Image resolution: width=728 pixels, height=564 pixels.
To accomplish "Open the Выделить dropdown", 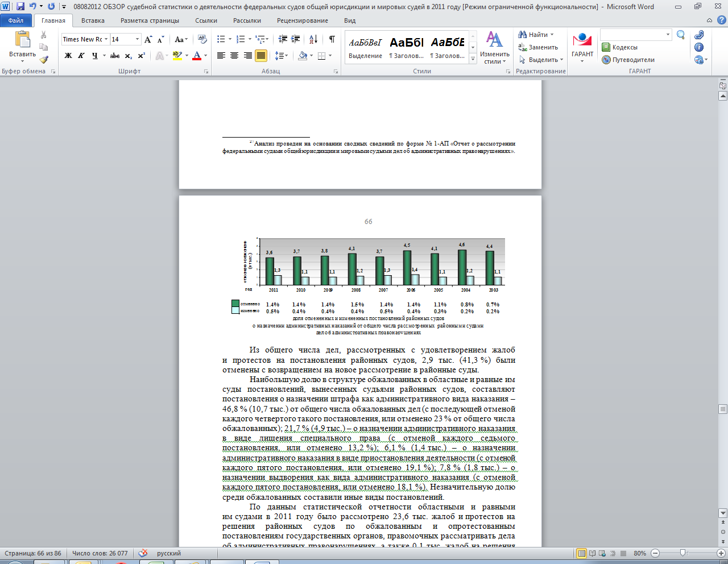I will (x=541, y=60).
